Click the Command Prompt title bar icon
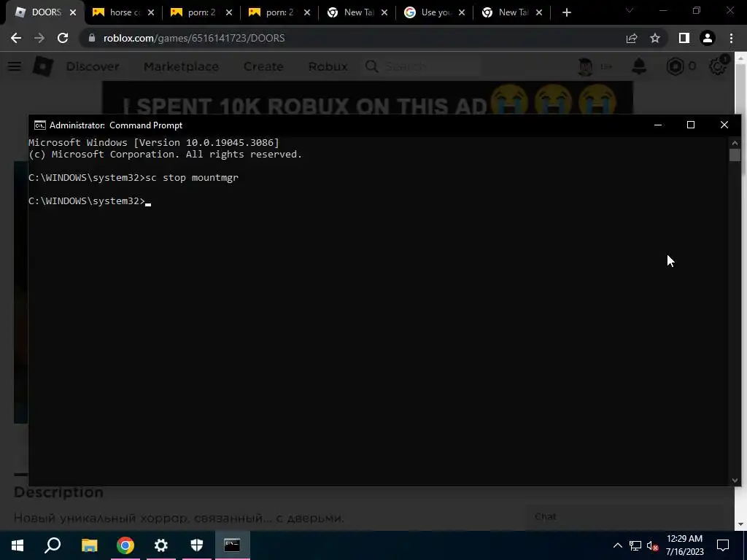The image size is (747, 560). (40, 125)
